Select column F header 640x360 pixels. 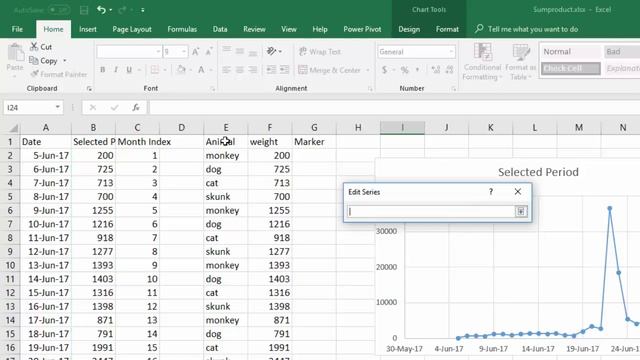pos(270,128)
